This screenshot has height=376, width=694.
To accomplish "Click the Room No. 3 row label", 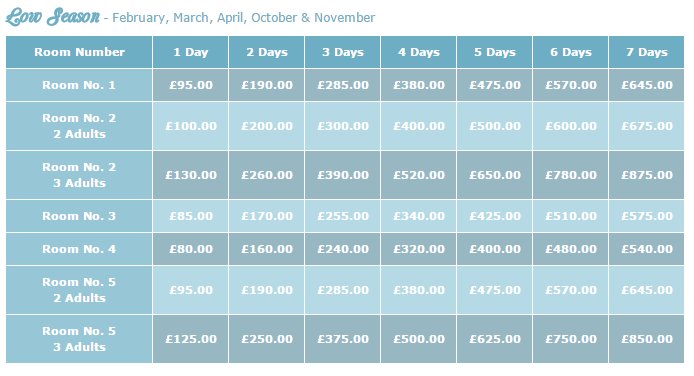I will coord(79,216).
